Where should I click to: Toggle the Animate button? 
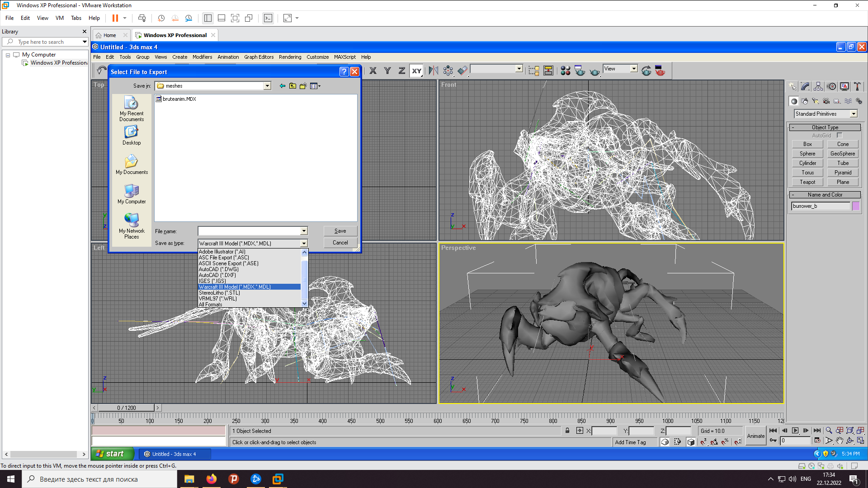[755, 436]
